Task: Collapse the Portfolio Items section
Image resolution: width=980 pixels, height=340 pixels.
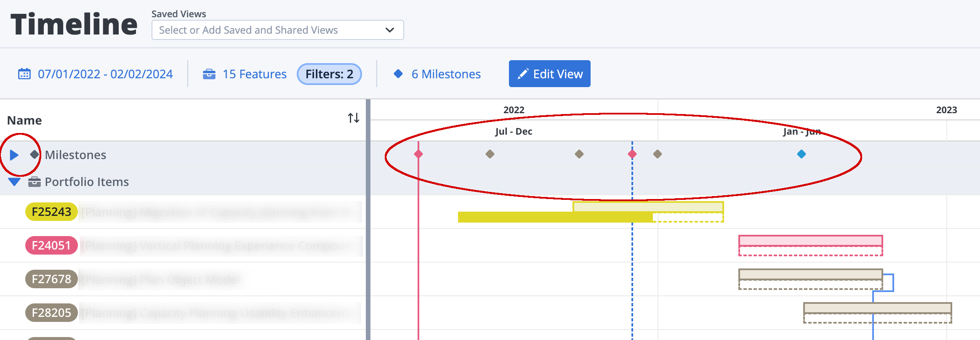Action: [14, 181]
